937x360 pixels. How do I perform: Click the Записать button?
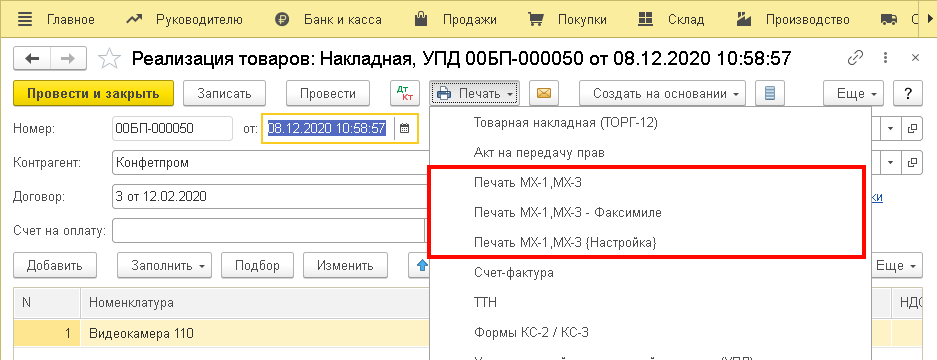tap(224, 93)
